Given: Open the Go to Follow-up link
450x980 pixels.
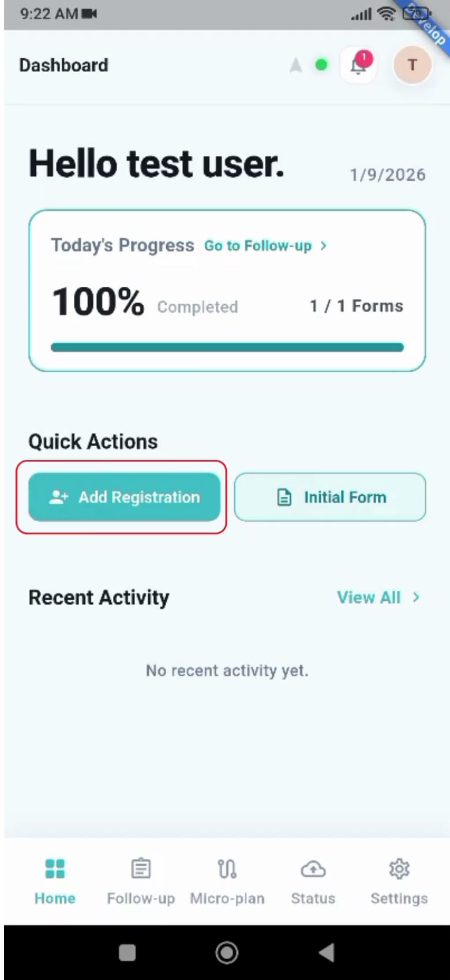Looking at the screenshot, I should 258,246.
